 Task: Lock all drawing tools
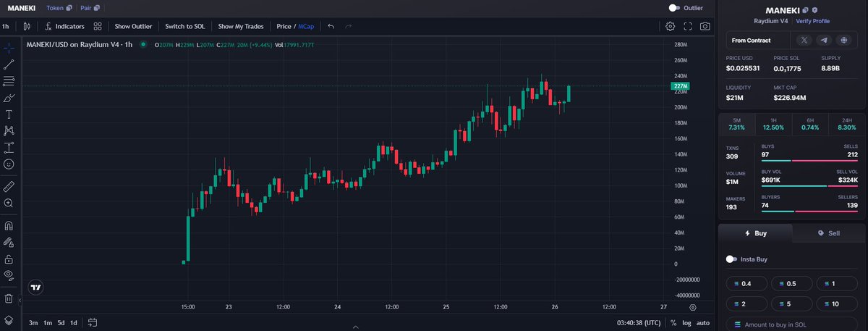coord(9,259)
